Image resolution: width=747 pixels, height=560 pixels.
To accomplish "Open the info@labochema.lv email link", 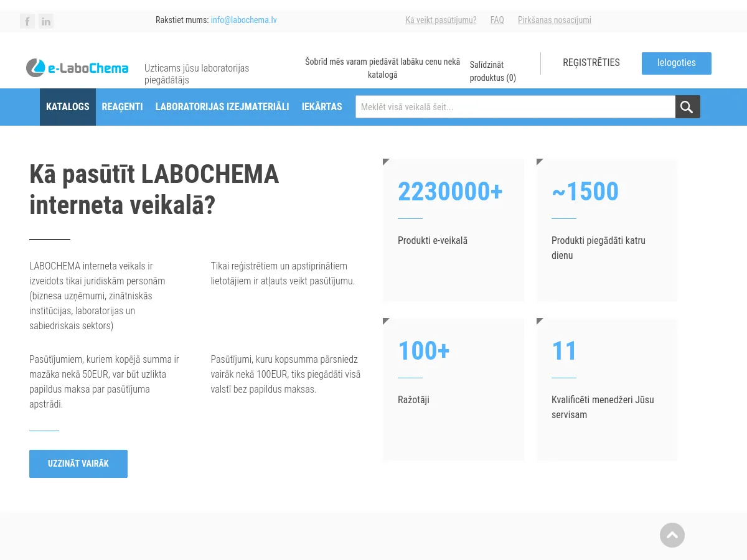I will [x=243, y=20].
